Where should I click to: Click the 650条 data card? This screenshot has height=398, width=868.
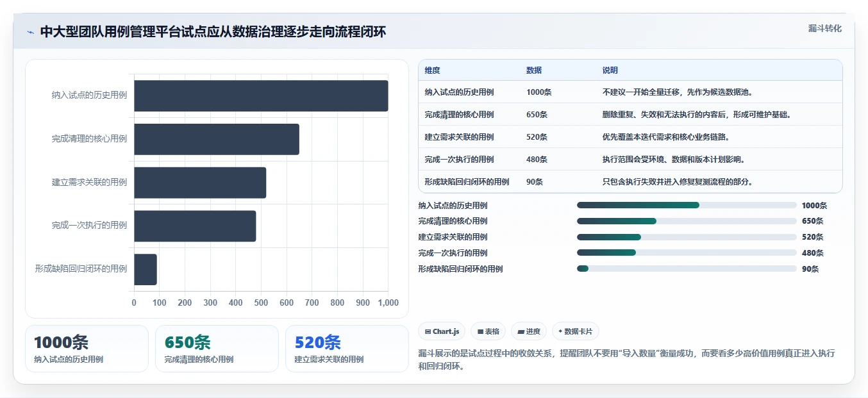pyautogui.click(x=217, y=349)
